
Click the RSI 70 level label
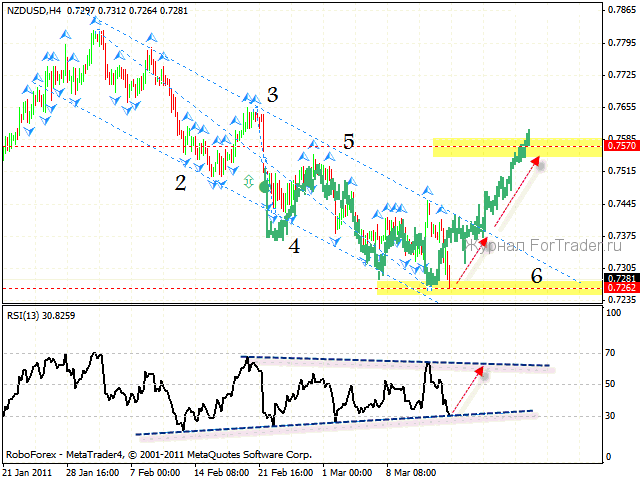coord(611,353)
